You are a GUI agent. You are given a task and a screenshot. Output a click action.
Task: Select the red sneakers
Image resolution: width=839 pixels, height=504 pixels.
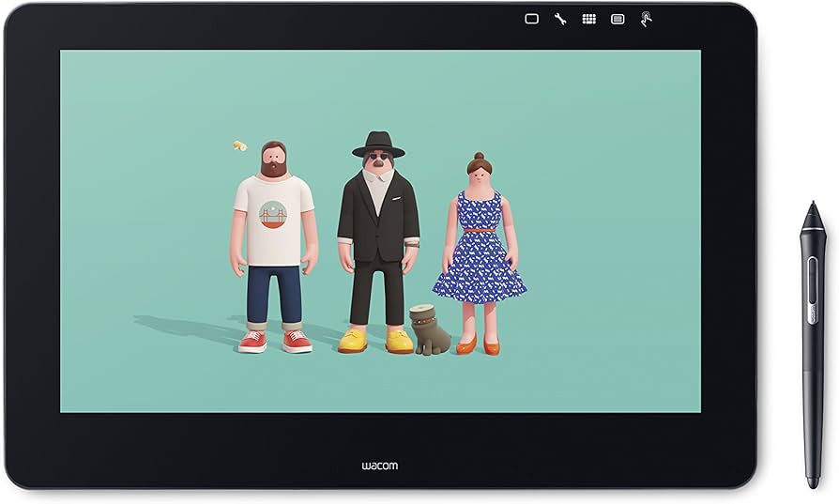[274, 342]
